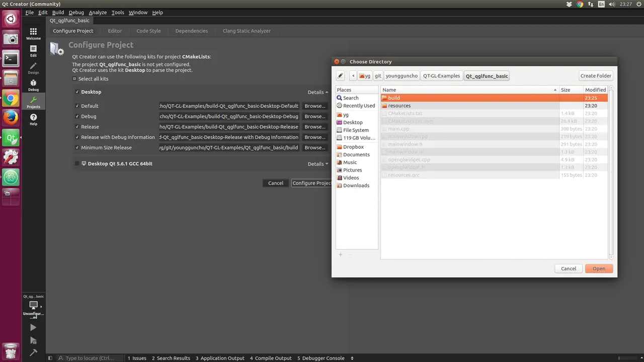This screenshot has width=644, height=362.
Task: Switch to the Clang Static Analyzer tab
Action: (x=247, y=31)
